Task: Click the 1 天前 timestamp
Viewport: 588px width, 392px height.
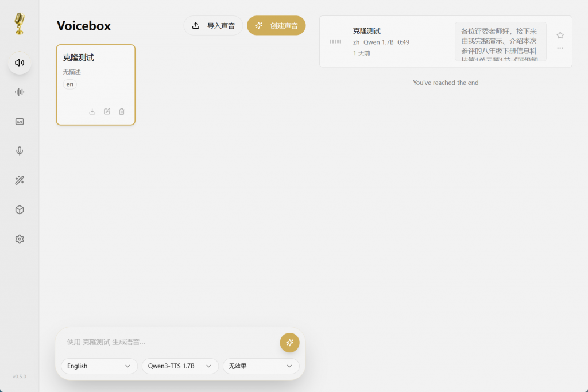Action: [x=362, y=53]
